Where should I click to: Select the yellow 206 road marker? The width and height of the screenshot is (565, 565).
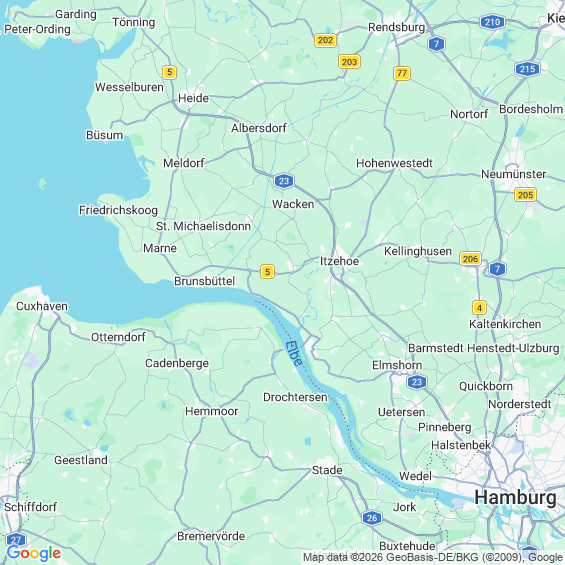[x=470, y=259]
